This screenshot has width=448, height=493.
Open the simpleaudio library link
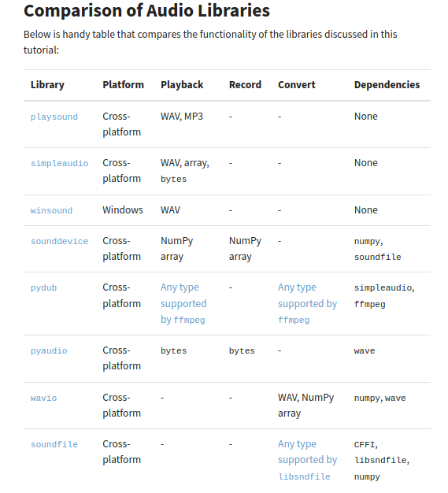(x=59, y=163)
